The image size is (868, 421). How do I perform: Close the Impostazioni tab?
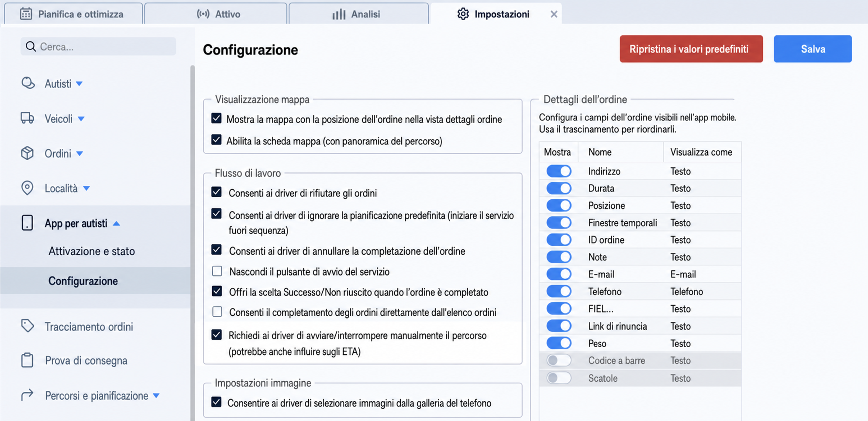(x=554, y=14)
